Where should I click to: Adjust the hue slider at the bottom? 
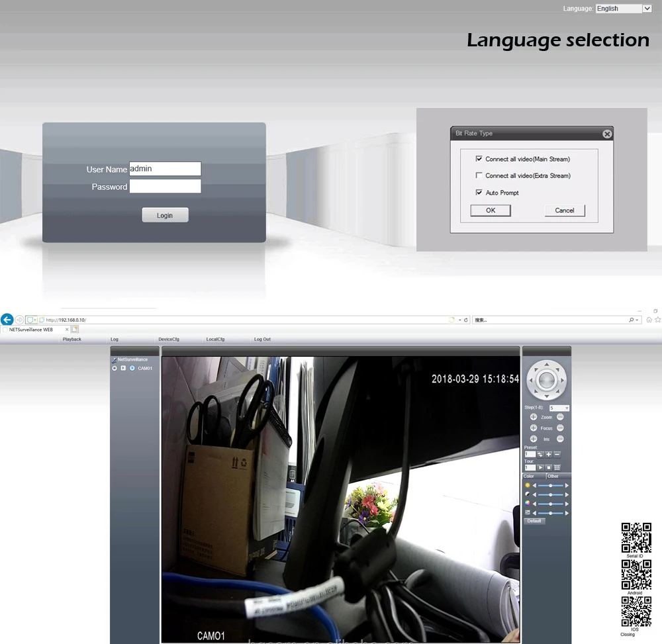pos(551,513)
